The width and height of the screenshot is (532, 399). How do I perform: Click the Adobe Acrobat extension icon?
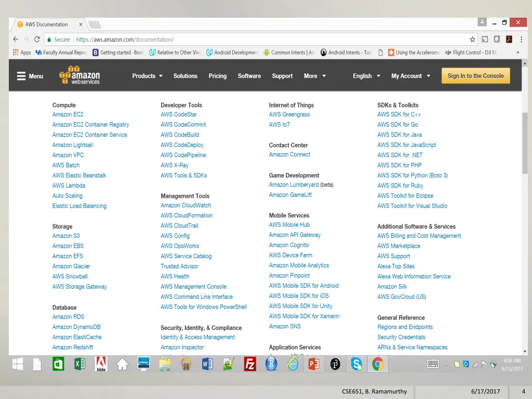(509, 39)
